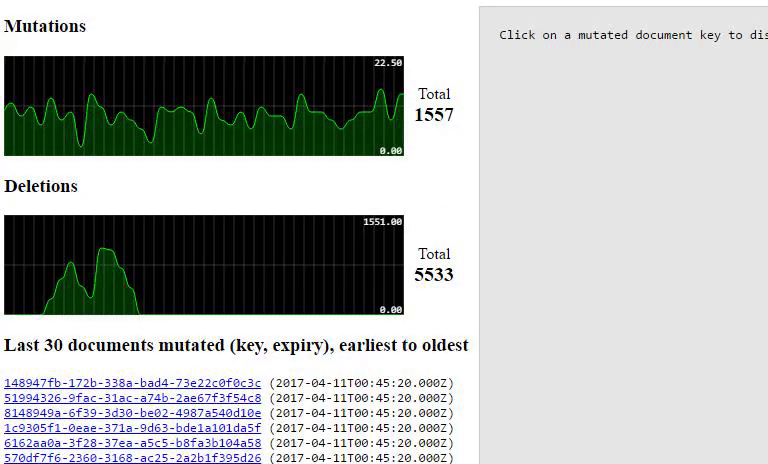Image resolution: width=768 pixels, height=464 pixels.
Task: Open document key 51994326-9fac-31ac-a74b-2ae67f3f54c8
Action: point(133,398)
